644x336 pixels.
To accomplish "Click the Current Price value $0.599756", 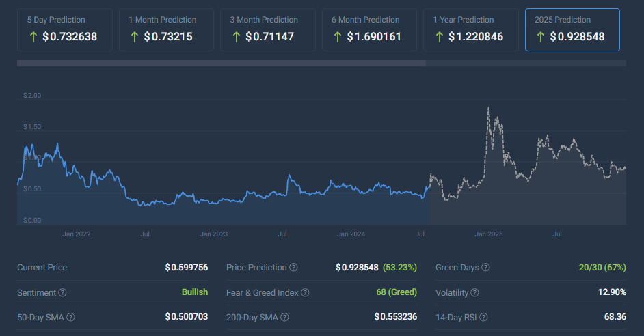I will click(x=187, y=268).
